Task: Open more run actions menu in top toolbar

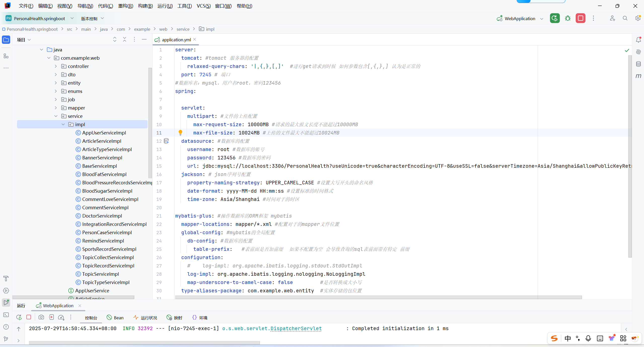Action: 593,18
